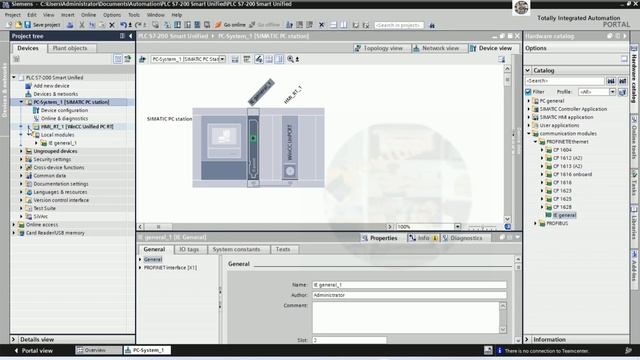Image resolution: width=640 pixels, height=360 pixels.
Task: Click the go-to-network-view icon left of device selector
Action: point(142,59)
